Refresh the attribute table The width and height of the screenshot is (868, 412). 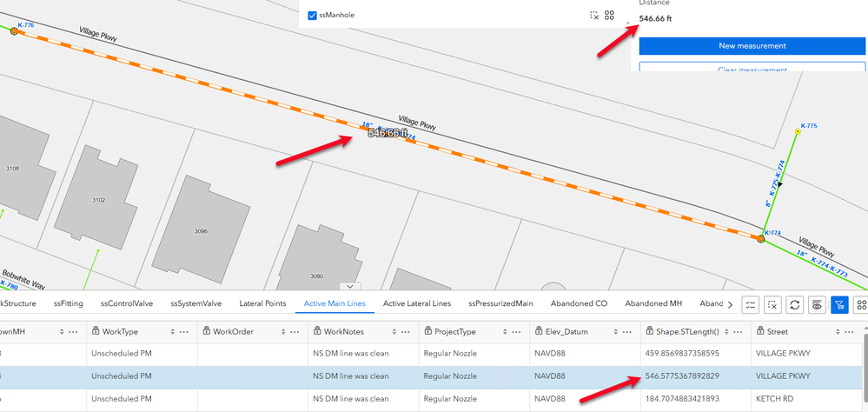pos(794,304)
